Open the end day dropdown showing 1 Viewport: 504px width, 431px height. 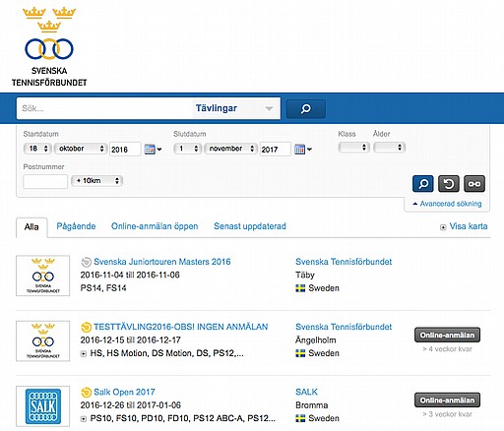pyautogui.click(x=187, y=149)
